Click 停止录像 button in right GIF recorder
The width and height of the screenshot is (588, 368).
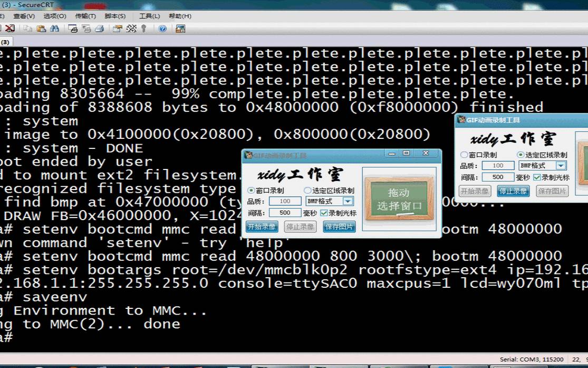pos(513,191)
